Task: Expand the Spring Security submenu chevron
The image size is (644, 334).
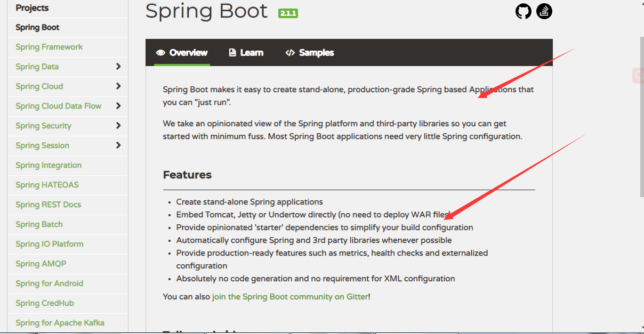Action: point(118,126)
